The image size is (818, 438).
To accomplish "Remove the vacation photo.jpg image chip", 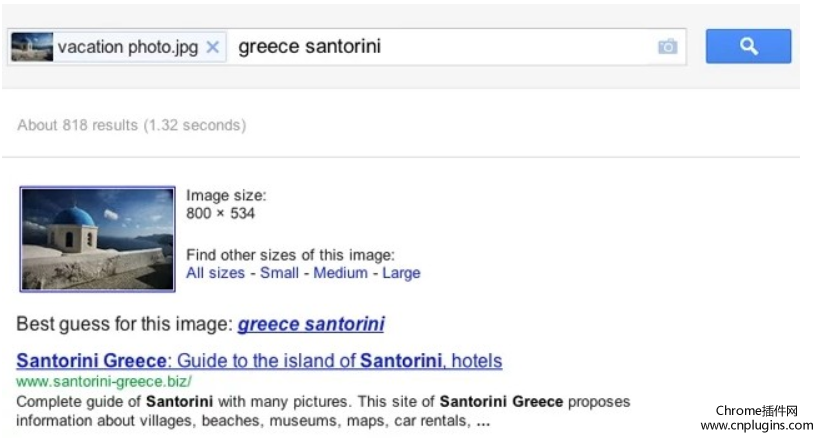I will click(x=212, y=47).
